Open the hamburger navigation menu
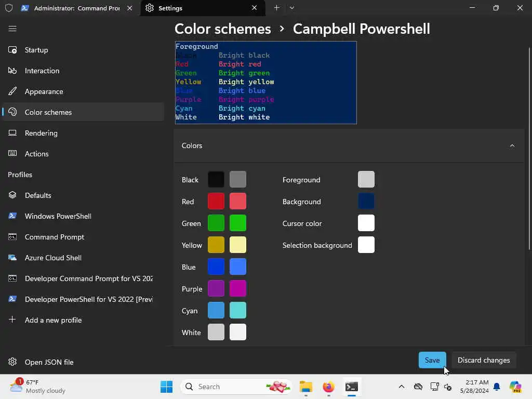The height and width of the screenshot is (399, 532). point(12,29)
